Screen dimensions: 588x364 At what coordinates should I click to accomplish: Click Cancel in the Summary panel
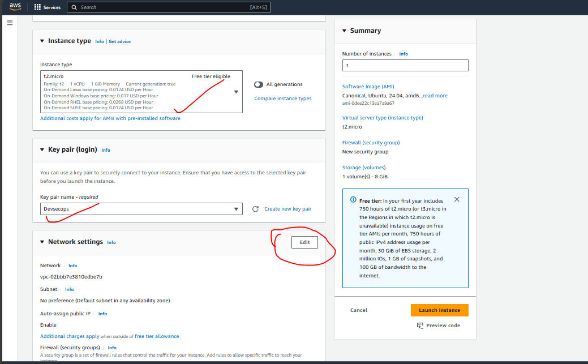pyautogui.click(x=358, y=310)
